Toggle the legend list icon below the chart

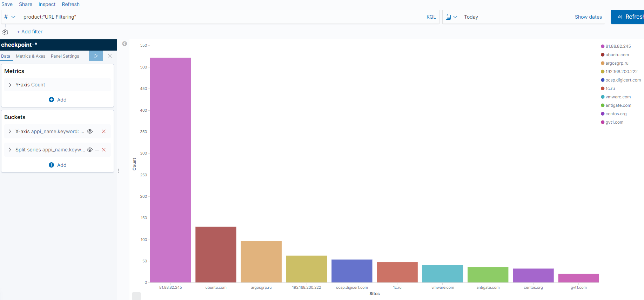click(x=136, y=296)
